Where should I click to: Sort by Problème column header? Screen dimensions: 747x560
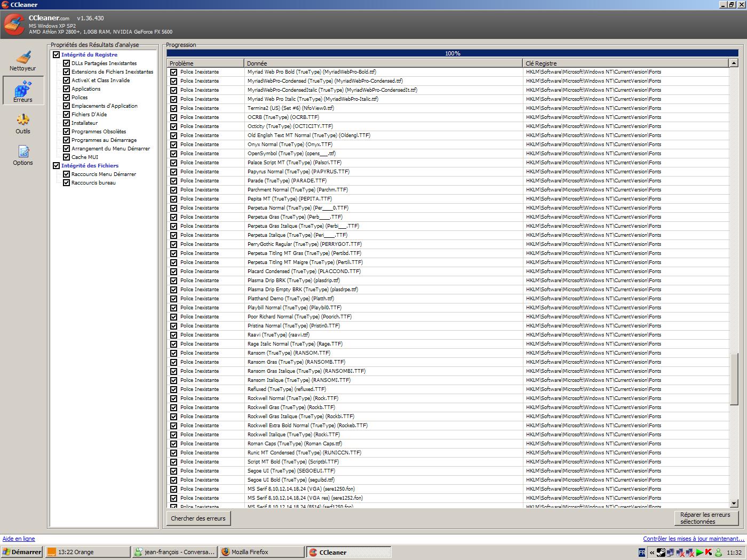coord(205,63)
